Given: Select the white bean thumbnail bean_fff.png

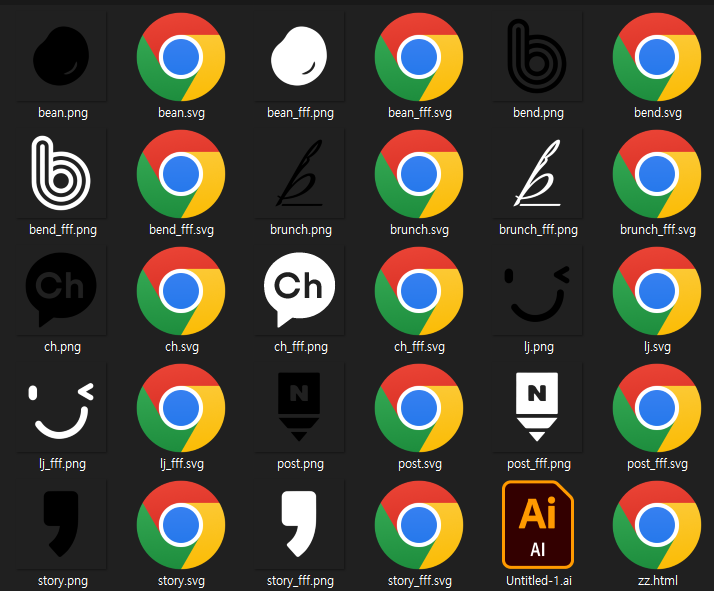Looking at the screenshot, I should point(300,56).
